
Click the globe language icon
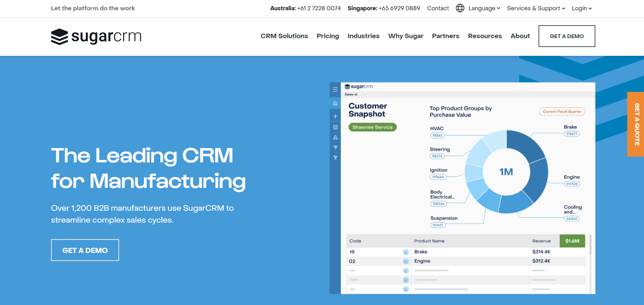(x=460, y=8)
